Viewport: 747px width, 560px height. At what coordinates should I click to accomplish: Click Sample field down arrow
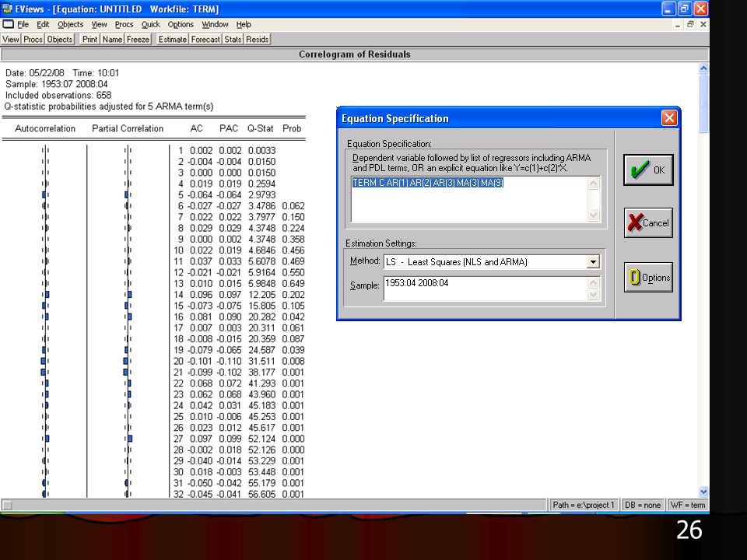593,295
